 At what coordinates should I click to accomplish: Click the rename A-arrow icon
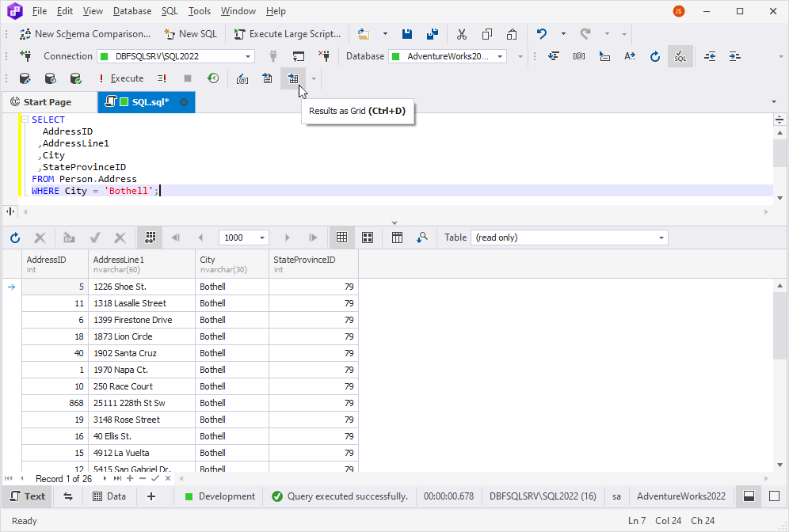(x=630, y=56)
